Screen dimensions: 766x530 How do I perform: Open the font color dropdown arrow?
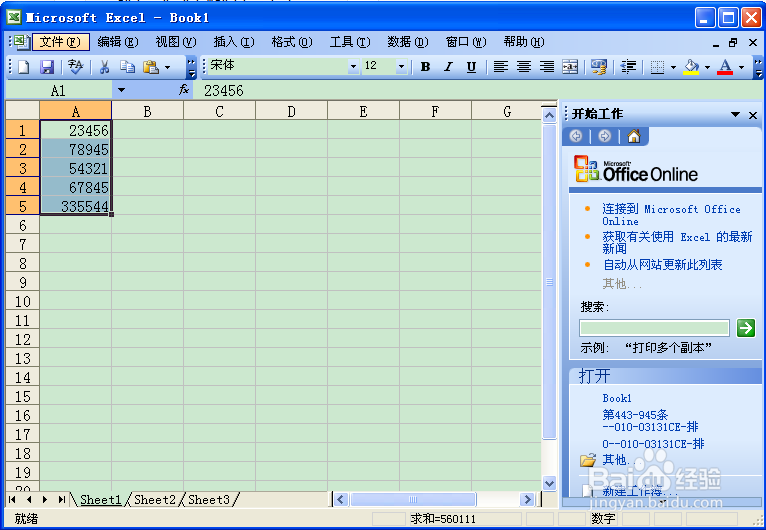click(x=741, y=67)
